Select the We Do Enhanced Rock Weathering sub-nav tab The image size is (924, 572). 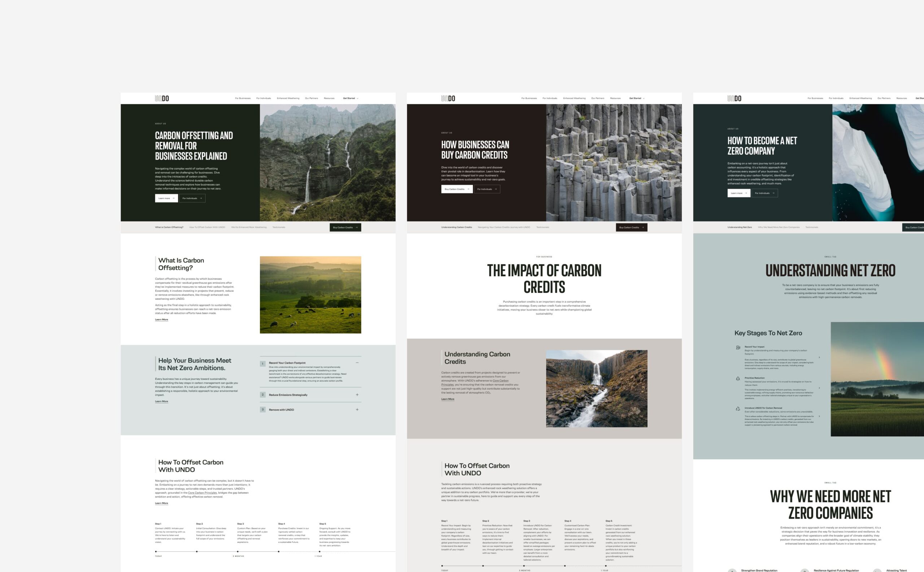pos(249,227)
